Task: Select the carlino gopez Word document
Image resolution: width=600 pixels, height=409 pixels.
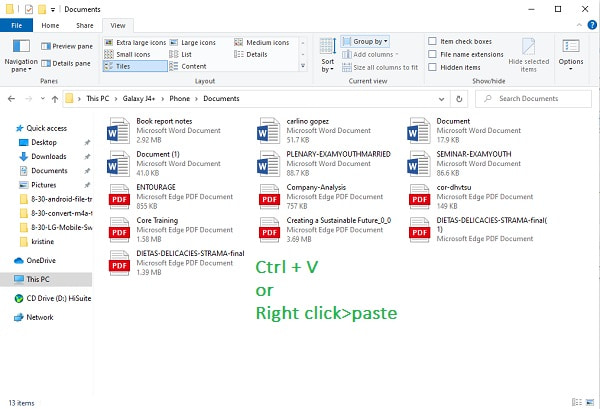Action: 314,130
